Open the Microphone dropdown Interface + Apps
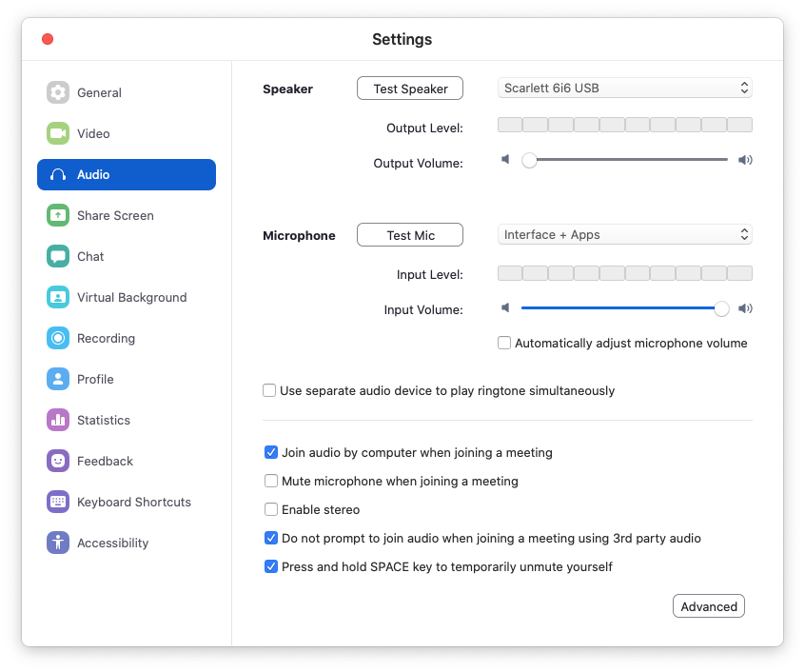Viewport: 805px width, 672px height. [x=625, y=234]
